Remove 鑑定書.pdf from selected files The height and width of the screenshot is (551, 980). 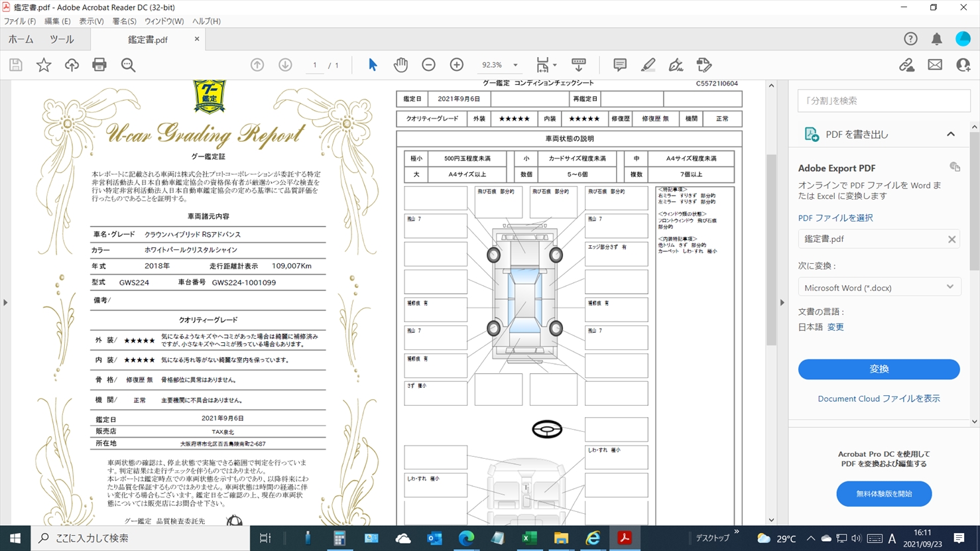pos(951,239)
